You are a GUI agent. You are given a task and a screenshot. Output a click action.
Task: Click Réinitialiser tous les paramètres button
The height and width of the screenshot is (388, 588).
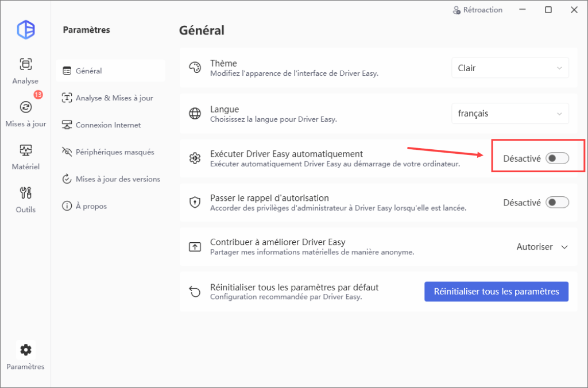pos(496,291)
